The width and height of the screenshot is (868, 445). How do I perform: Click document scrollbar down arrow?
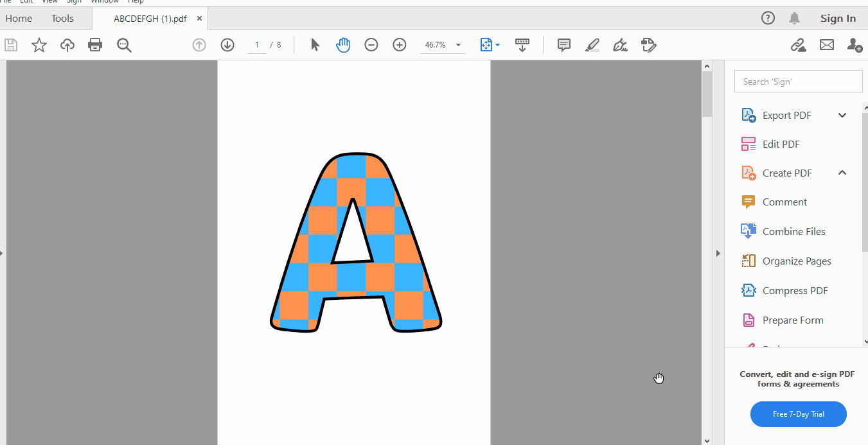(x=707, y=441)
